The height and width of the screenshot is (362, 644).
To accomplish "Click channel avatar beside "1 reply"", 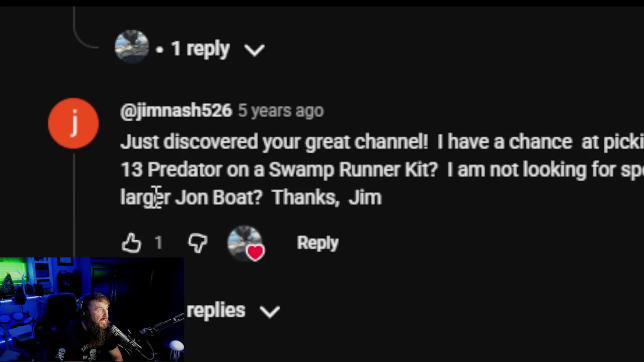I will coord(132,47).
